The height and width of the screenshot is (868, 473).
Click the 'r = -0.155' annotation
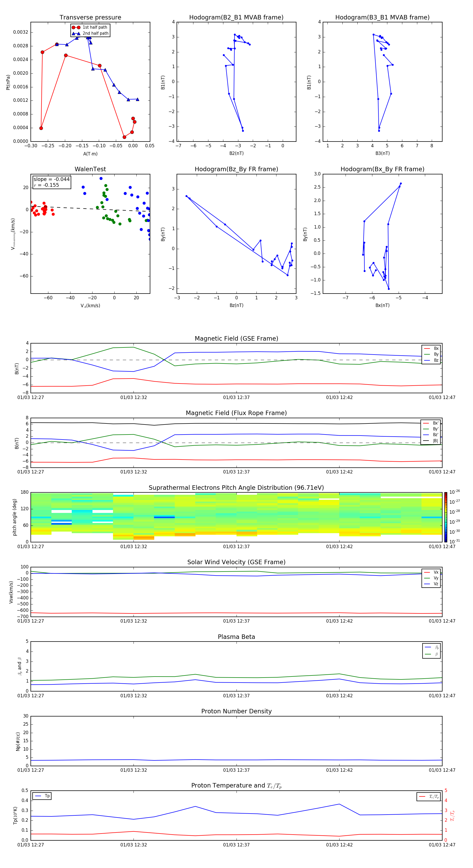[x=47, y=185]
